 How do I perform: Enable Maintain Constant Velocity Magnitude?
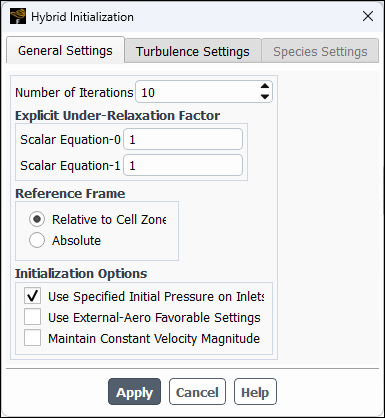[32, 338]
